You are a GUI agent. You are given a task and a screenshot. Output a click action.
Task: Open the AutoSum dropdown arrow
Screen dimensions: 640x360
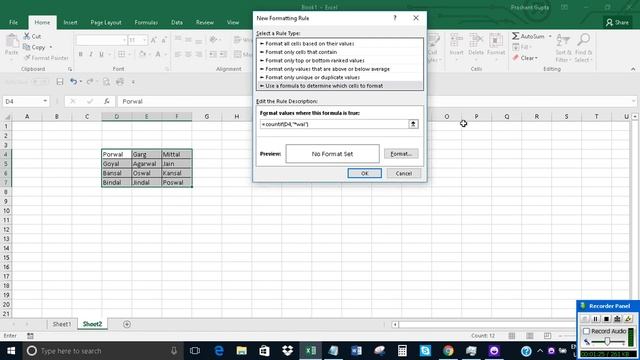[x=550, y=36]
